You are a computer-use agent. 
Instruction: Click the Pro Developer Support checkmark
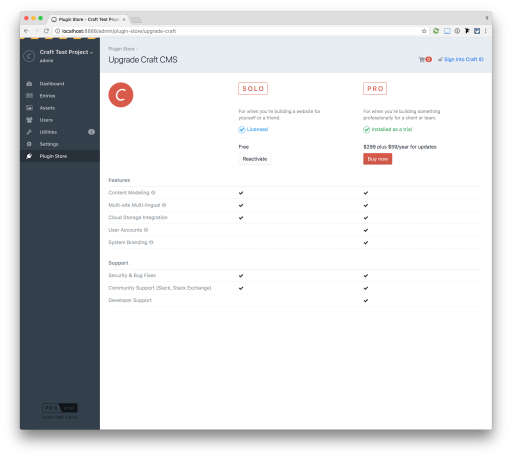366,301
